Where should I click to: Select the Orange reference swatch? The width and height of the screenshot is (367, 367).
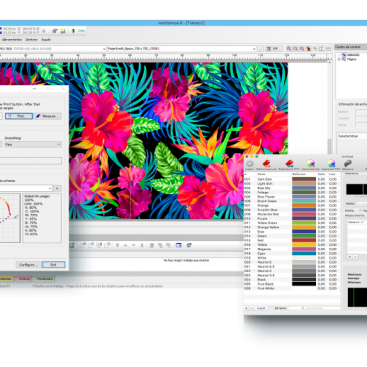point(304,205)
